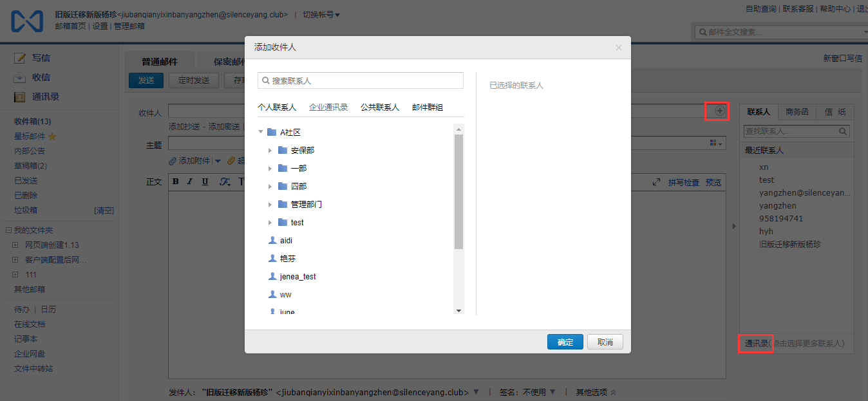Click the 写信 compose icon in sidebar
The width and height of the screenshot is (868, 401).
(20, 59)
